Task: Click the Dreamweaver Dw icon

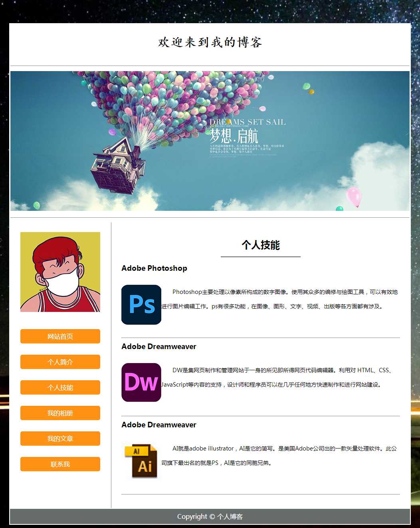Action: coord(141,382)
